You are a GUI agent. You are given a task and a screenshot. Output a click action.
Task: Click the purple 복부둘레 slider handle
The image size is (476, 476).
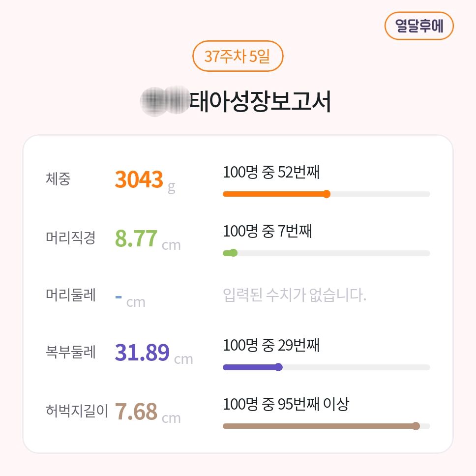[x=278, y=367]
